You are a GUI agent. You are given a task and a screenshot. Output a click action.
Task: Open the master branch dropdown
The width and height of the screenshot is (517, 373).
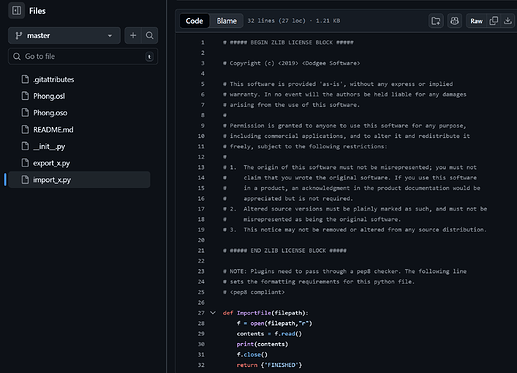pos(64,36)
